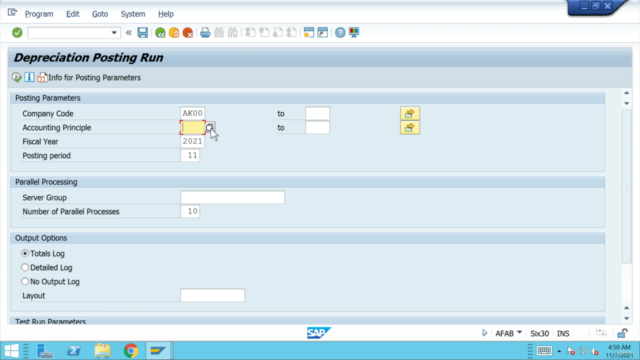Viewport: 640px width, 360px height.
Task: Open Accounting Principle multiple selection button
Action: (410, 128)
